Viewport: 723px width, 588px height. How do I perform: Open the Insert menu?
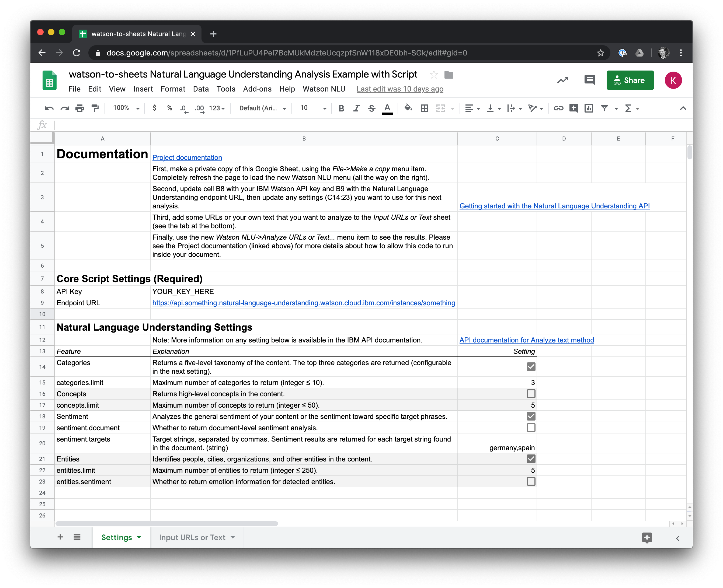[x=143, y=89]
